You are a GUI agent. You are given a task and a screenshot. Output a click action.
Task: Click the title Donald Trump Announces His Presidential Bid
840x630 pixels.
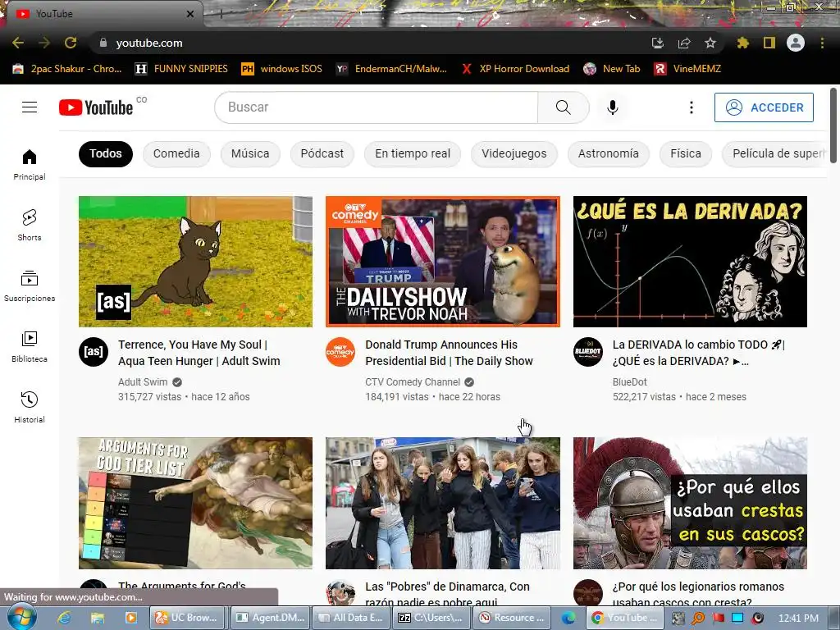[449, 353]
